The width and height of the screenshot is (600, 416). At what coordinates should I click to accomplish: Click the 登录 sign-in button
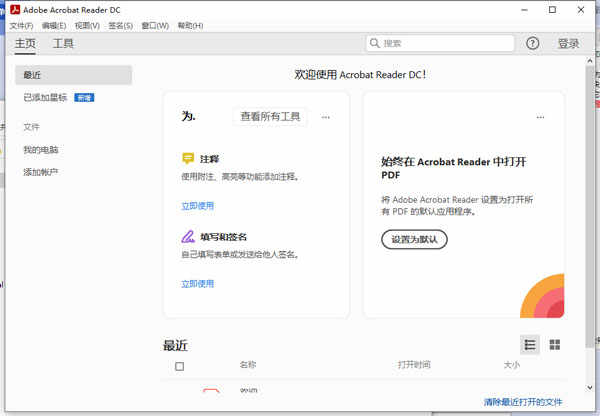click(569, 44)
